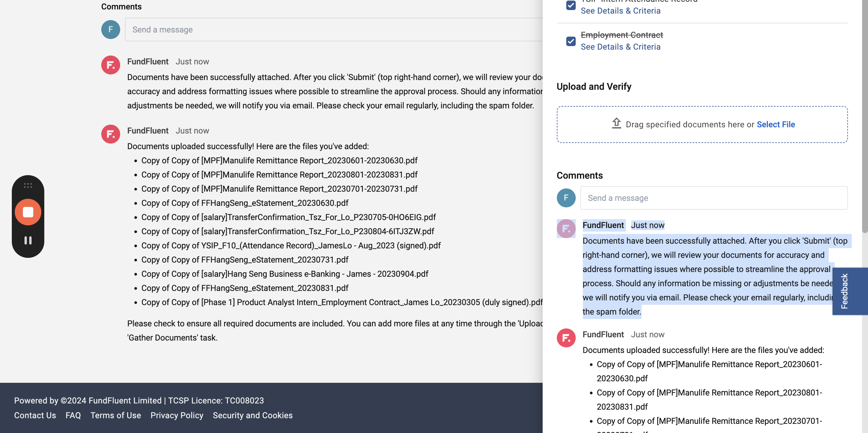Click 'Documents uploaded successfully!' line in right panel
The width and height of the screenshot is (868, 433).
point(703,350)
